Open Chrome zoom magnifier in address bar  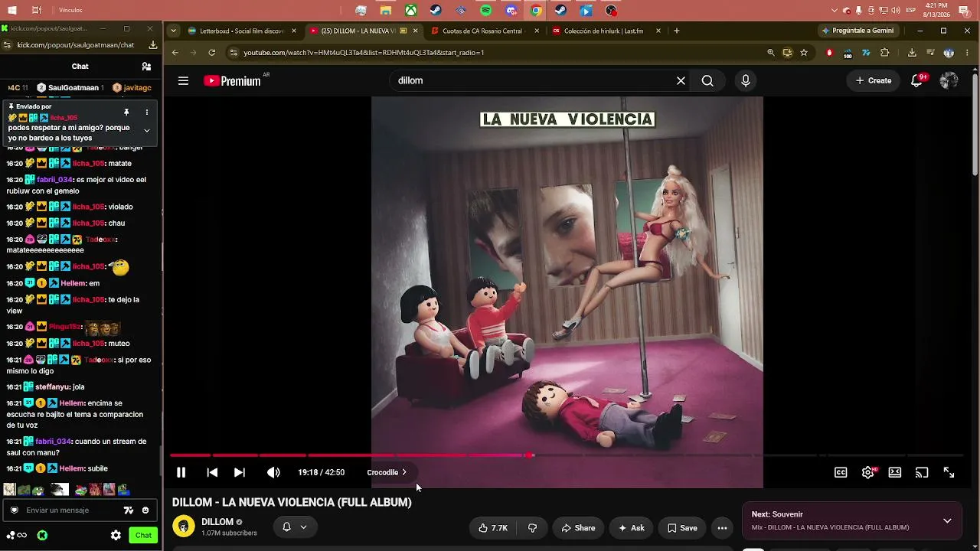click(x=771, y=53)
